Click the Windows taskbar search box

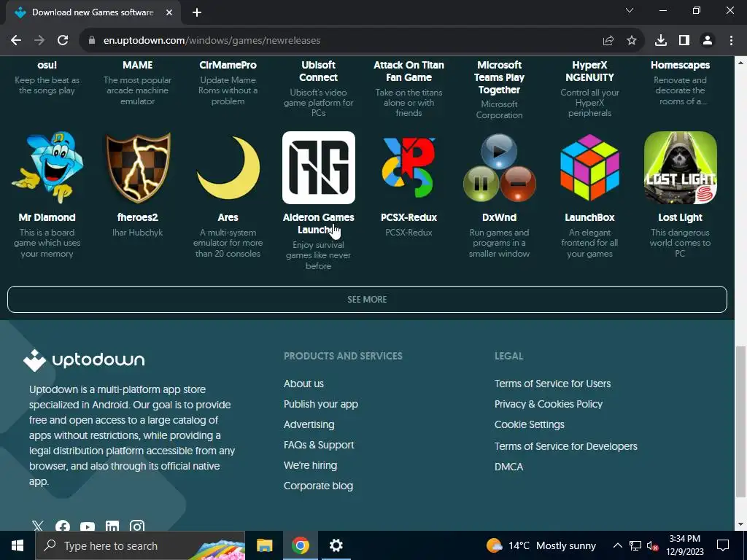point(140,545)
